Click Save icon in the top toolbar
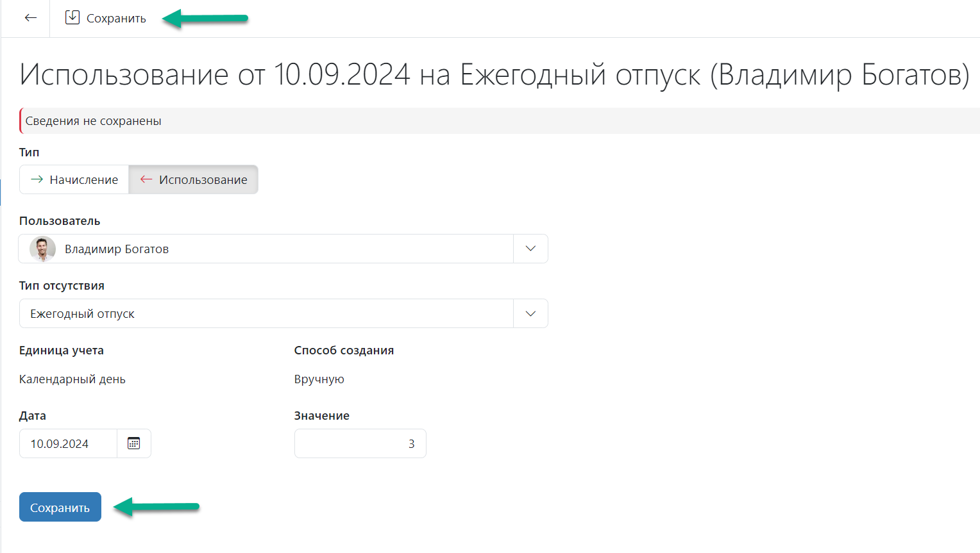 coord(72,17)
